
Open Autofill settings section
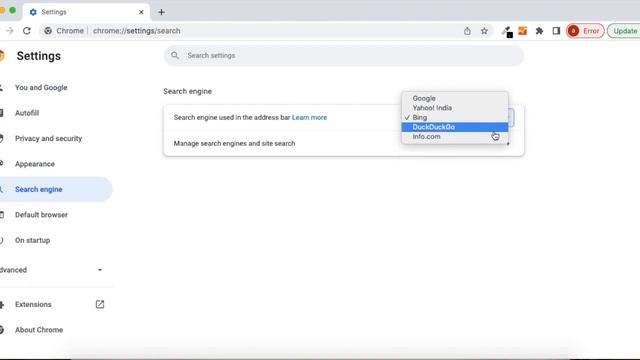(27, 113)
